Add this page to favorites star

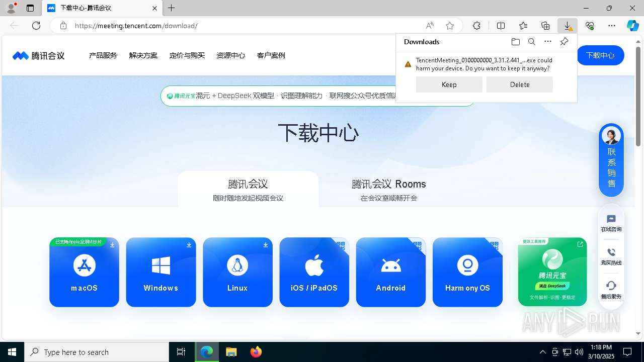point(450,26)
